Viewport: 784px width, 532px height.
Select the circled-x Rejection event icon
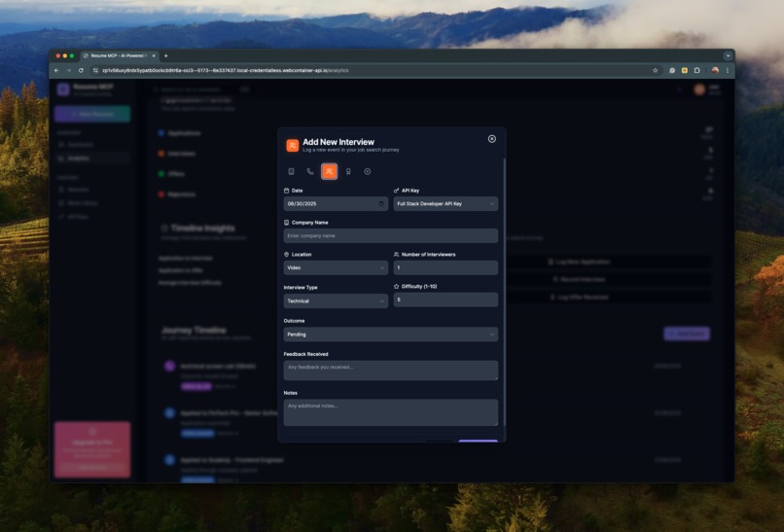click(x=368, y=171)
